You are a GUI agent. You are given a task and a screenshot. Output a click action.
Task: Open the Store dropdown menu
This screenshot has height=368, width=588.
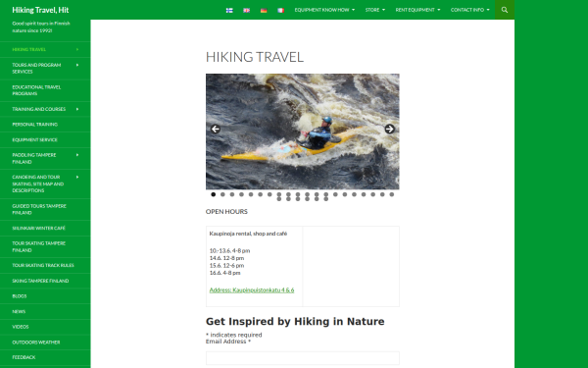pos(375,10)
